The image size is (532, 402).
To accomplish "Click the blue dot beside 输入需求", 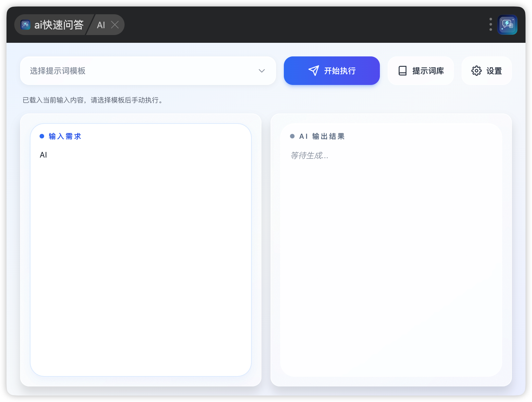I will point(42,136).
